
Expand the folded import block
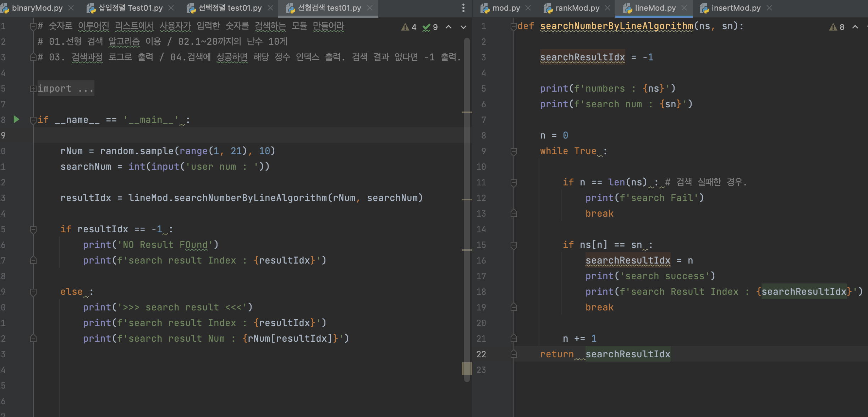(x=33, y=88)
